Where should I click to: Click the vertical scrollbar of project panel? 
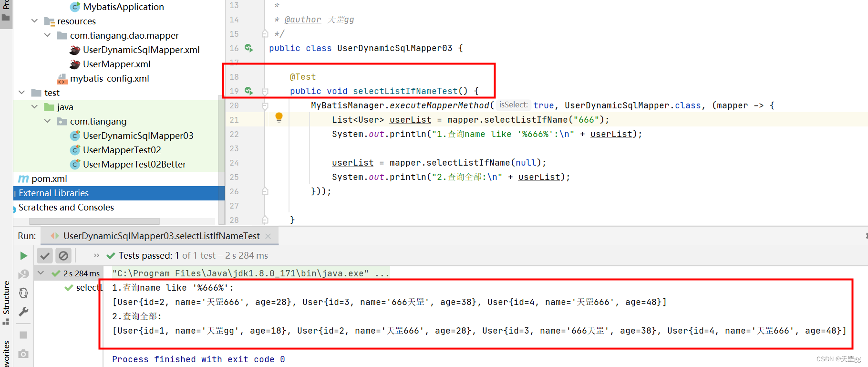click(x=221, y=161)
